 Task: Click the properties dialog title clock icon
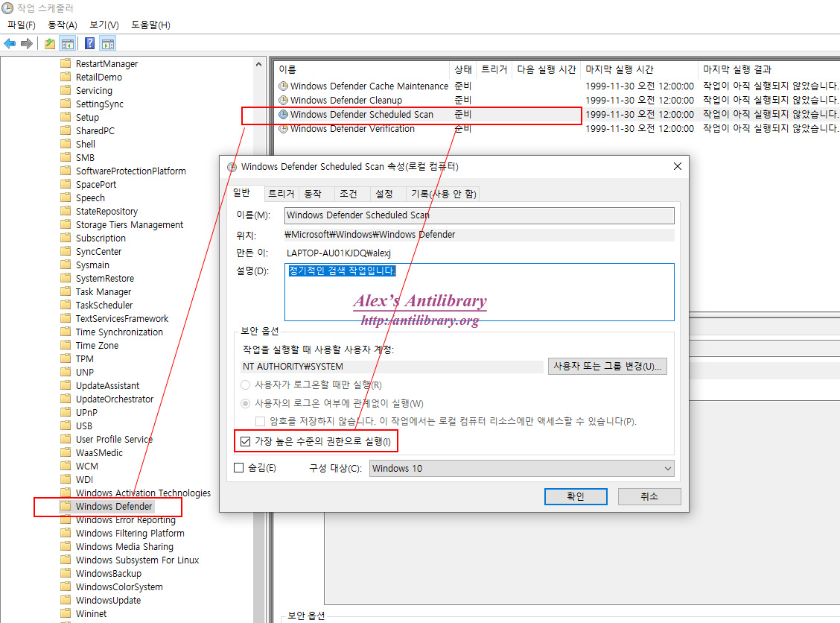pos(232,167)
